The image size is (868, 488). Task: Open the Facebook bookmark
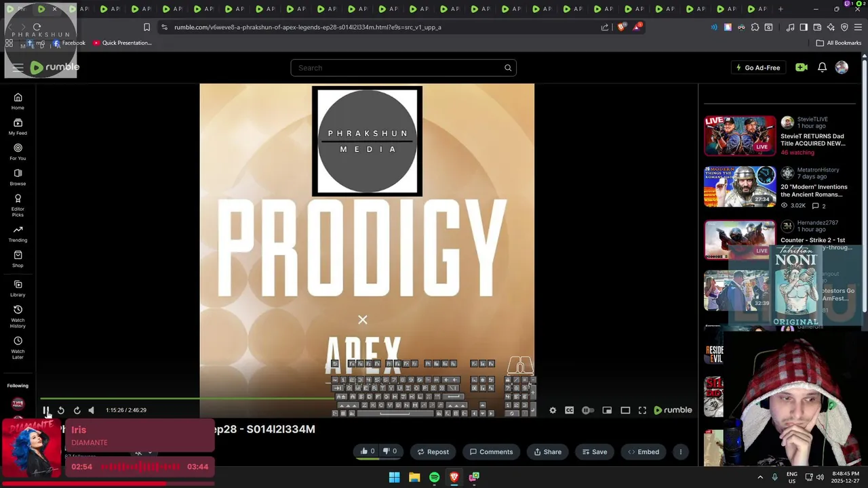(68, 43)
